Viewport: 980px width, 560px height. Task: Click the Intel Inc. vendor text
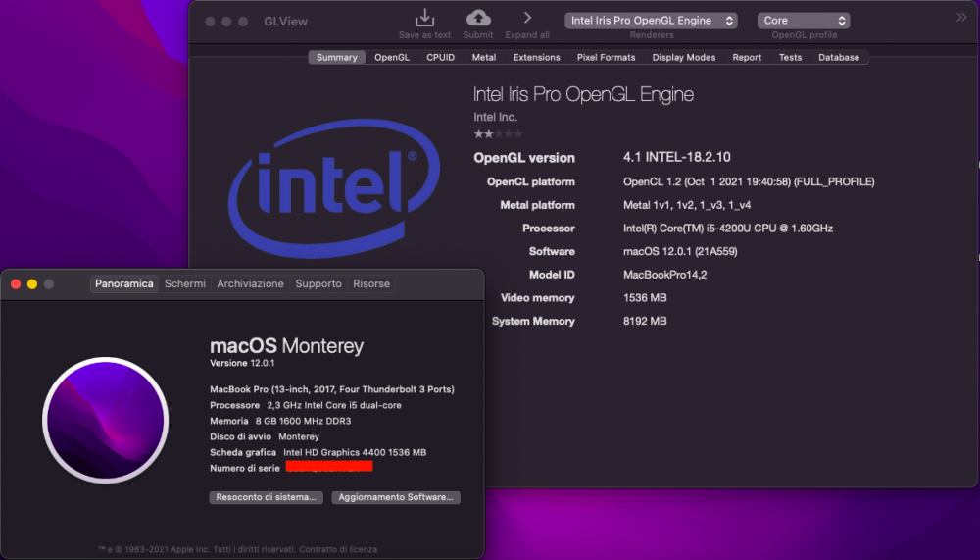click(495, 117)
